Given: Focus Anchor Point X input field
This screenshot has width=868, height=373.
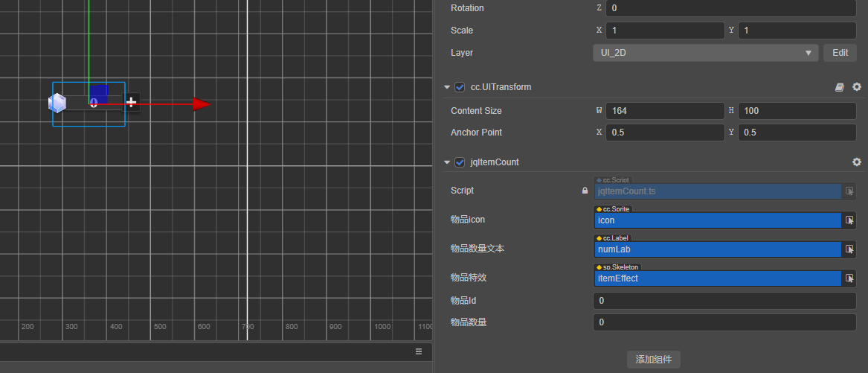Looking at the screenshot, I should coord(665,133).
